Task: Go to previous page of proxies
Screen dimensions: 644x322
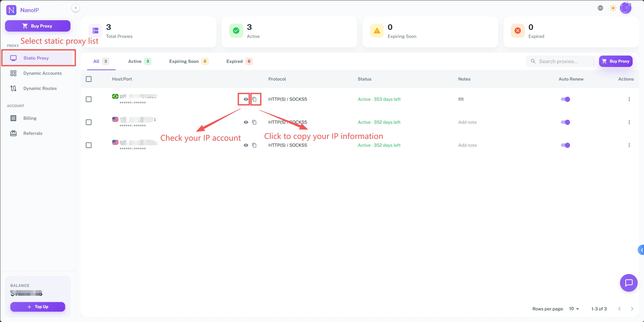Action: click(620, 309)
